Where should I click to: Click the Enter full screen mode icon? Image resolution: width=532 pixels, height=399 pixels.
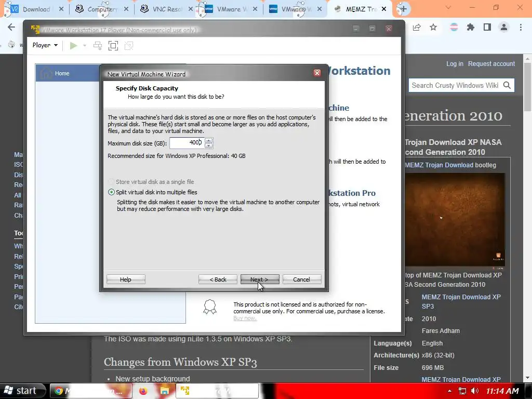113,46
